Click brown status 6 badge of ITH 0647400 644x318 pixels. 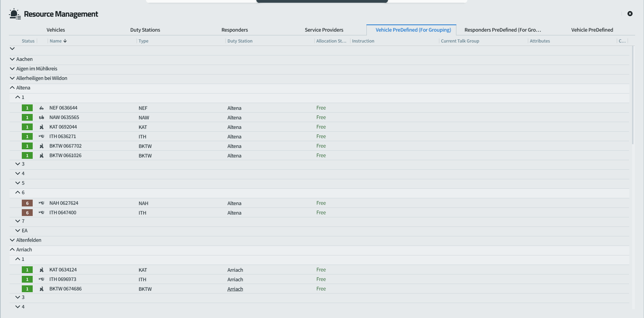click(27, 213)
